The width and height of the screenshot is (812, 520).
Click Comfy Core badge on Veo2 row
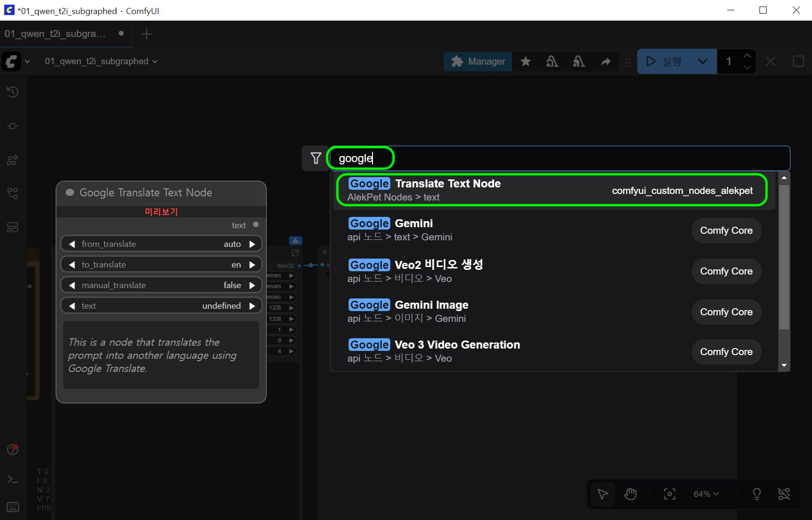pyautogui.click(x=726, y=271)
